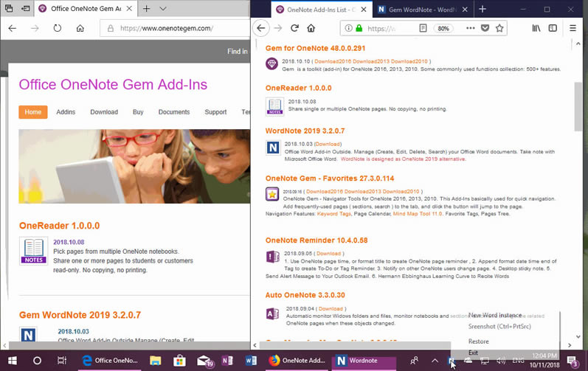
Task: Click the Pocket save icon
Action: point(485,29)
